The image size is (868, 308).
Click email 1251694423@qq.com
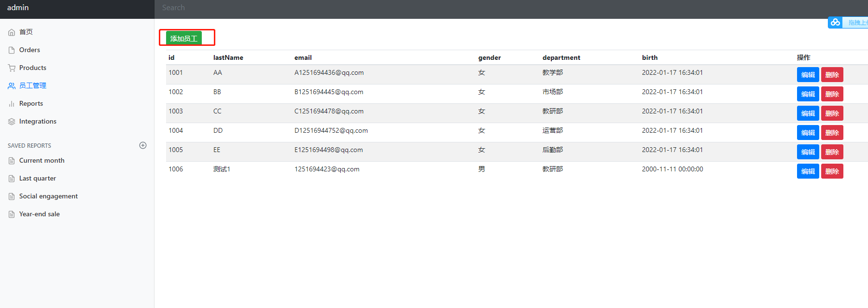tap(327, 169)
